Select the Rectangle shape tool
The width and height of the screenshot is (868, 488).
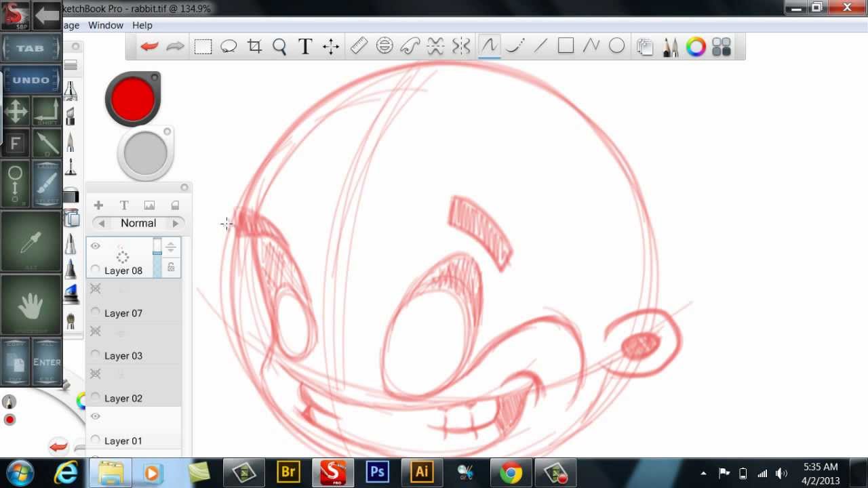tap(566, 45)
